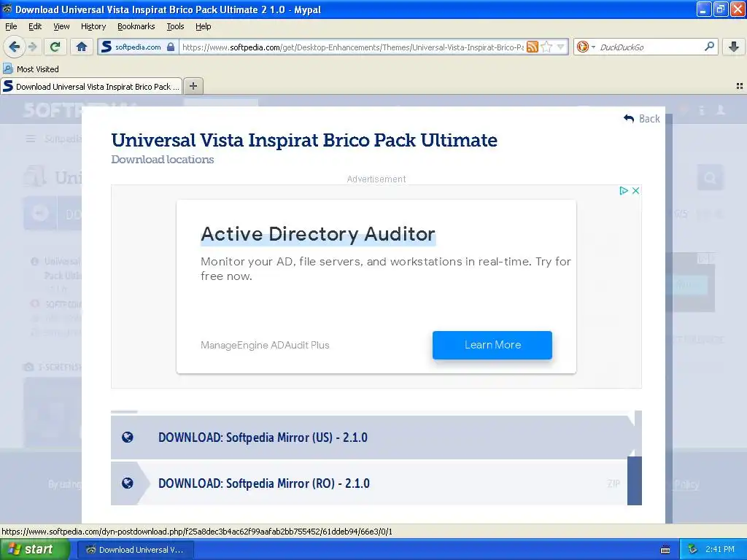Open the DuckDuckGo search engine selector
This screenshot has width=747, height=560.
[x=586, y=47]
